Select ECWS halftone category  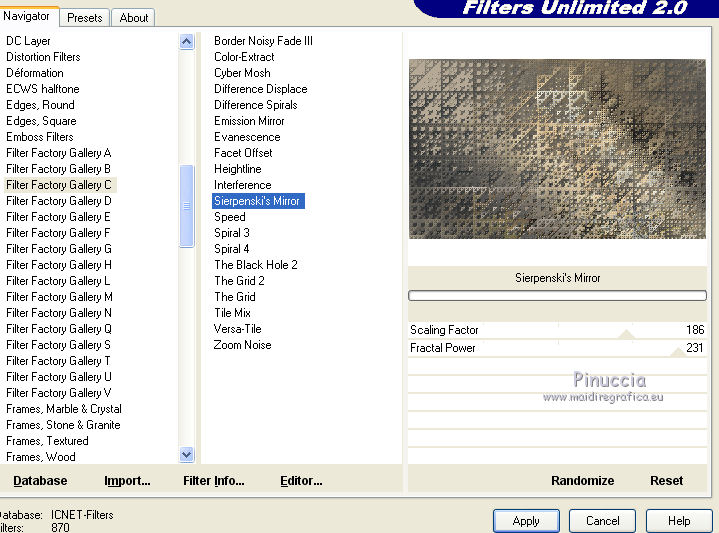[x=43, y=89]
